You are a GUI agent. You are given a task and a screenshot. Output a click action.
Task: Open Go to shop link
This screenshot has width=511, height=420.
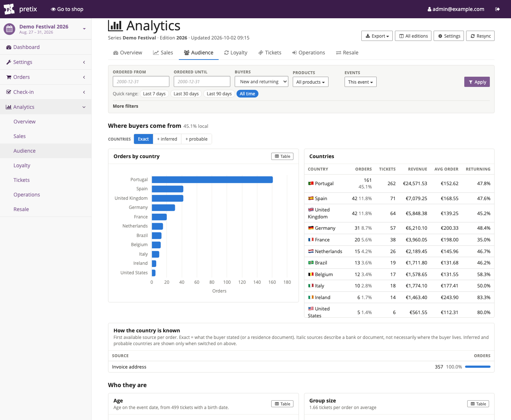(67, 9)
